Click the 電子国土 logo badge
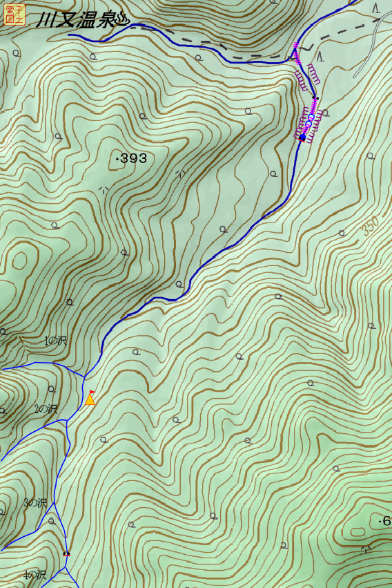Screen dimensions: 392x588 tap(14, 15)
